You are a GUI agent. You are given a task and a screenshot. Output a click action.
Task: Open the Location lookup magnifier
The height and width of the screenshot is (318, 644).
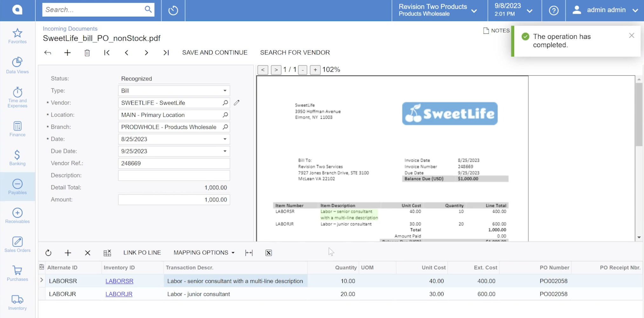coord(225,115)
